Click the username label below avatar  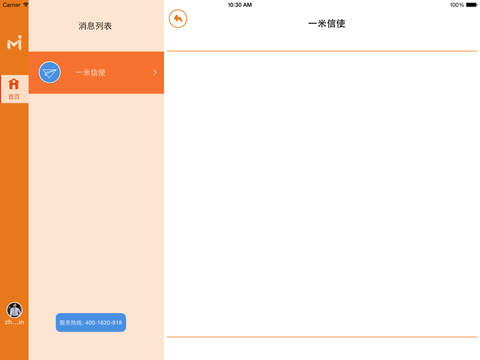coord(15,322)
